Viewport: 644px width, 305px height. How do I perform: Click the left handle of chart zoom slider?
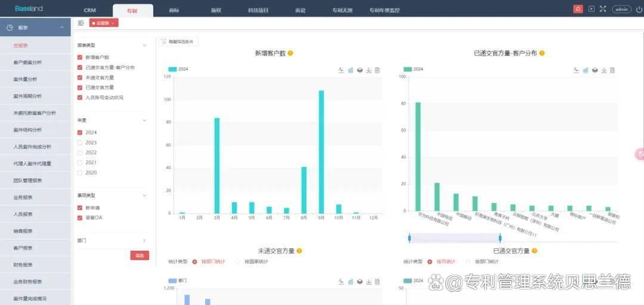click(410, 238)
